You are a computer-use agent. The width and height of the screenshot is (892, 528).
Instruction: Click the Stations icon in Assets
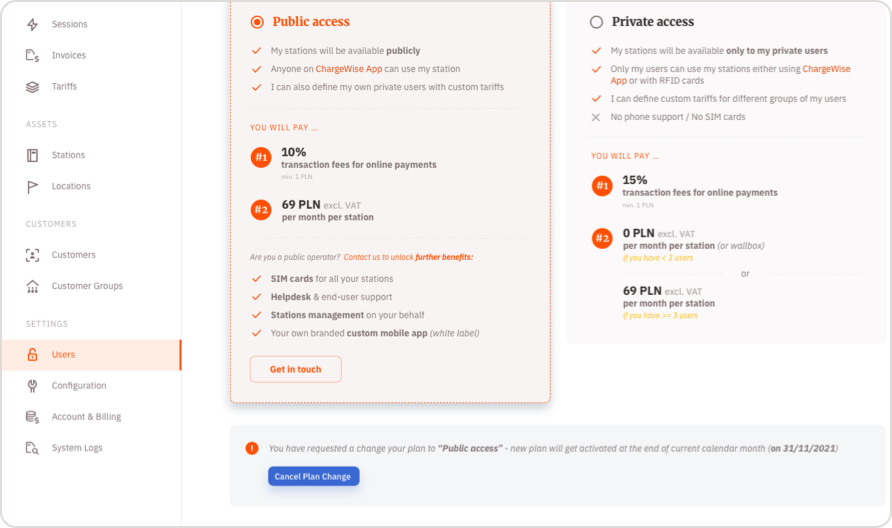[32, 155]
